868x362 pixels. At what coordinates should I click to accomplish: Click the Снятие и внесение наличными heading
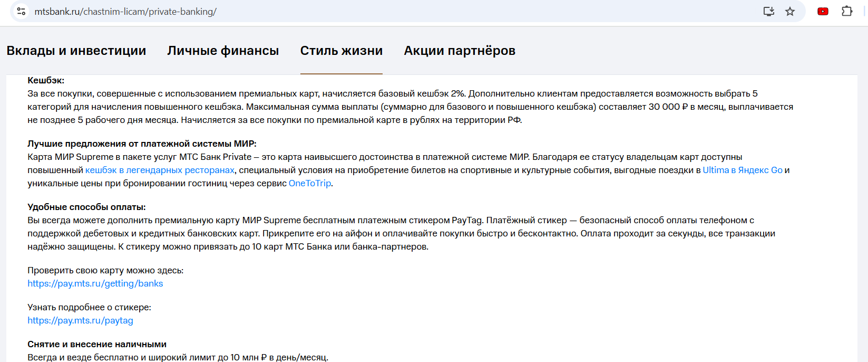pyautogui.click(x=97, y=344)
